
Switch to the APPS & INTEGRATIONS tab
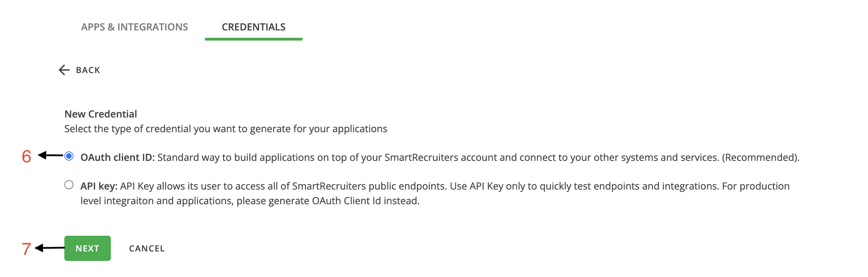134,26
